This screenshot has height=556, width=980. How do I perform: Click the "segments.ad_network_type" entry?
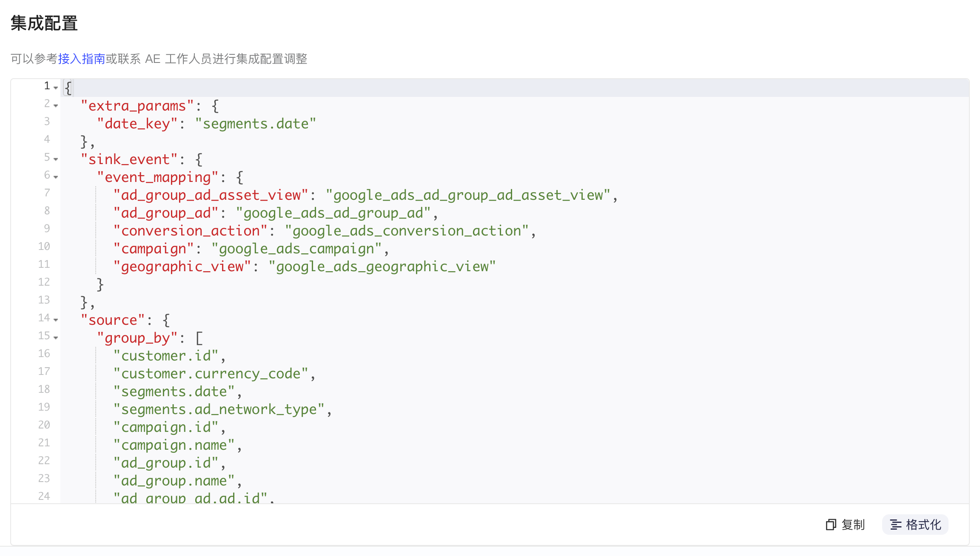[219, 409]
